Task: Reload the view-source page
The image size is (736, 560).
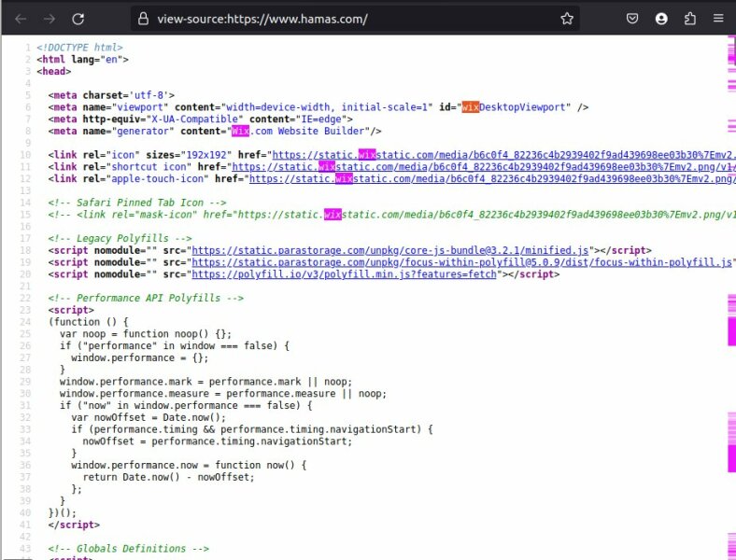Action: [78, 19]
